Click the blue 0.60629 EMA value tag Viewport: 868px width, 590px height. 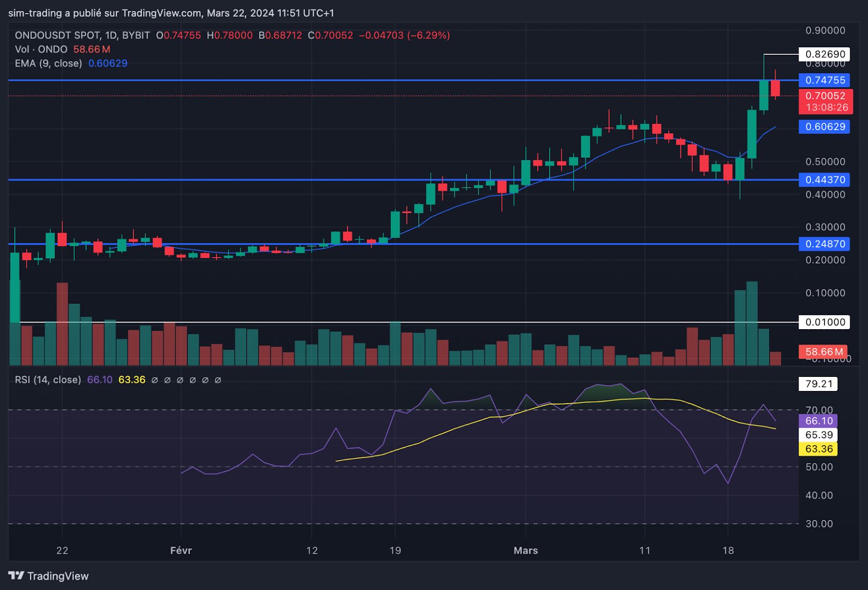coord(825,127)
